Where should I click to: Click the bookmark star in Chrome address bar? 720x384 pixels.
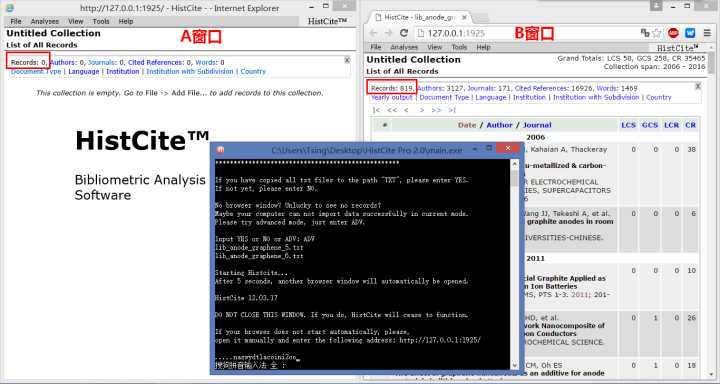coord(657,33)
